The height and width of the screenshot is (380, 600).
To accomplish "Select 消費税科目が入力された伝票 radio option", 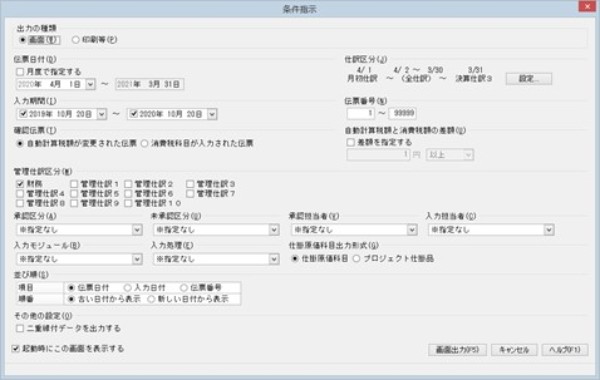I will tap(144, 144).
